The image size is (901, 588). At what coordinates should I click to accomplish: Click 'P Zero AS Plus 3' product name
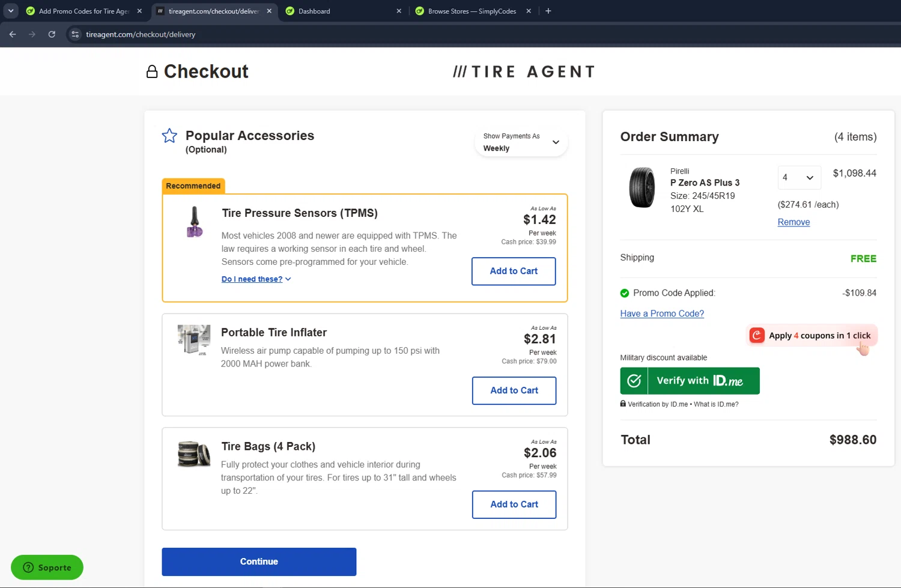tap(705, 183)
